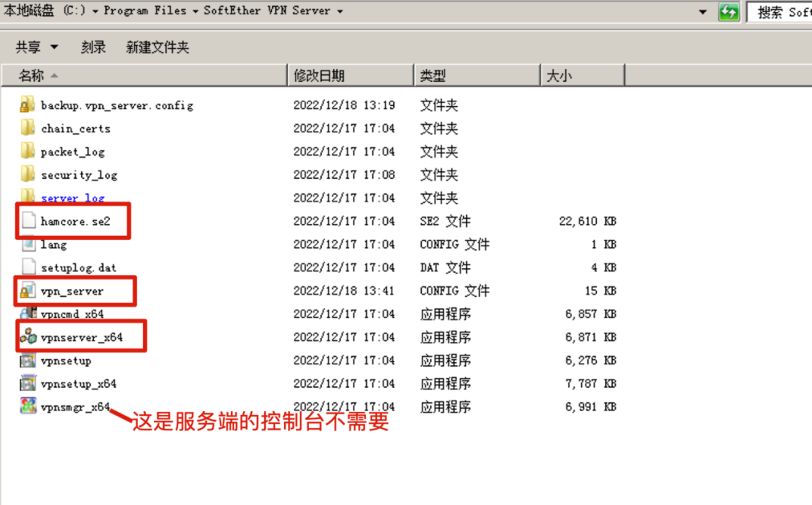The width and height of the screenshot is (812, 505).
Task: Click the 7,787 KB size value
Action: pyautogui.click(x=591, y=384)
